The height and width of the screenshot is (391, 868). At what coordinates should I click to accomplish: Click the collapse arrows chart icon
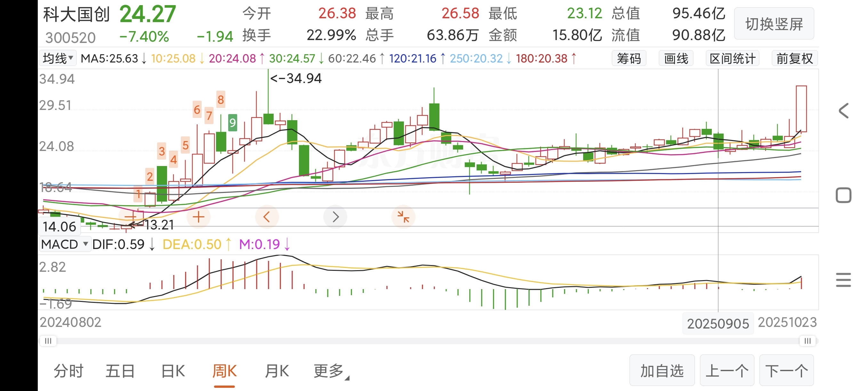tap(403, 217)
